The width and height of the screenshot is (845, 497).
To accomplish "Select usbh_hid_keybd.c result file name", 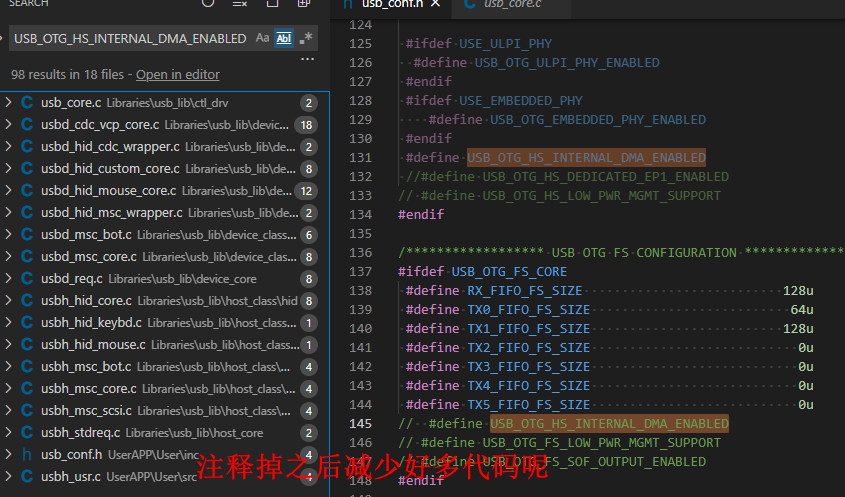I will [91, 323].
